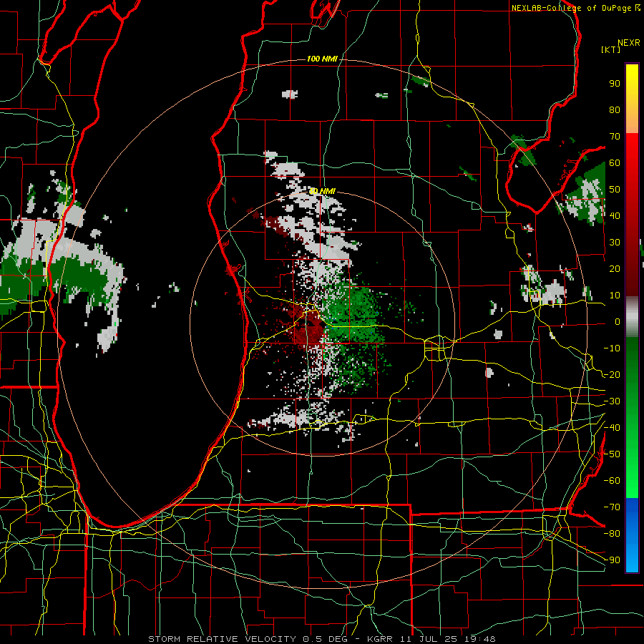
Task: Click the blue bottom segment of the velocity scale
Action: pyautogui.click(x=632, y=535)
